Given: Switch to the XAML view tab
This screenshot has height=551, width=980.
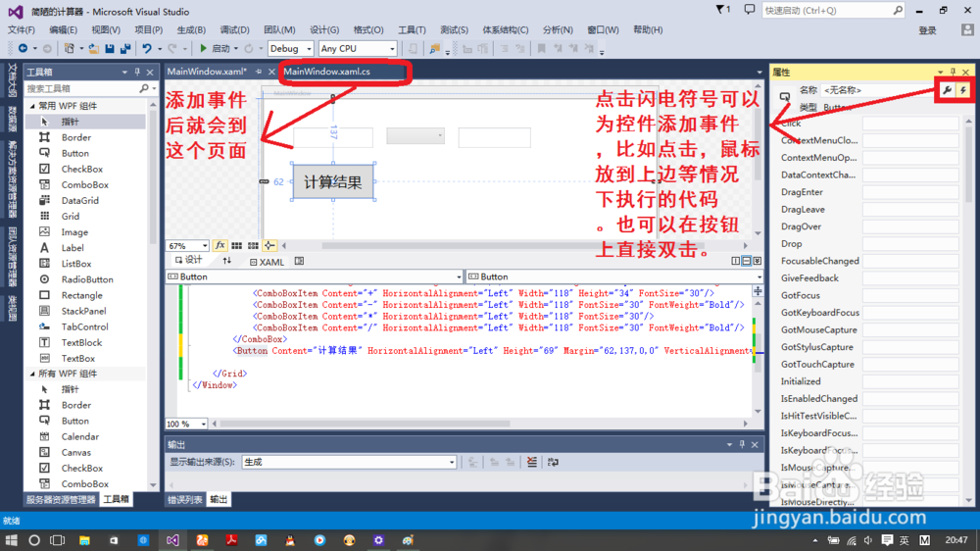Looking at the screenshot, I should click(x=267, y=262).
